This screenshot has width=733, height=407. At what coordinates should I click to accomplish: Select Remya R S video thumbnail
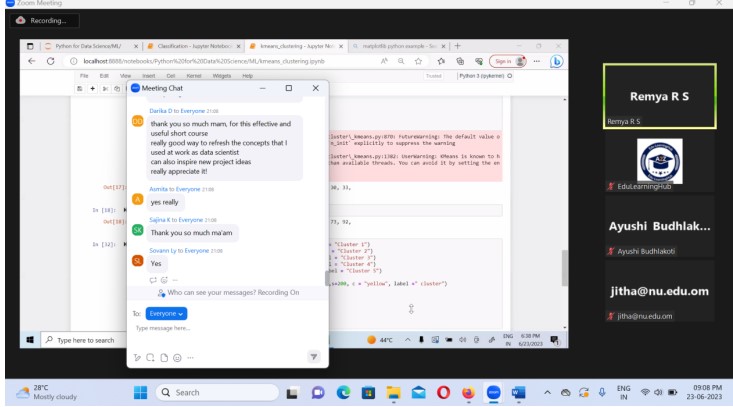click(x=658, y=97)
